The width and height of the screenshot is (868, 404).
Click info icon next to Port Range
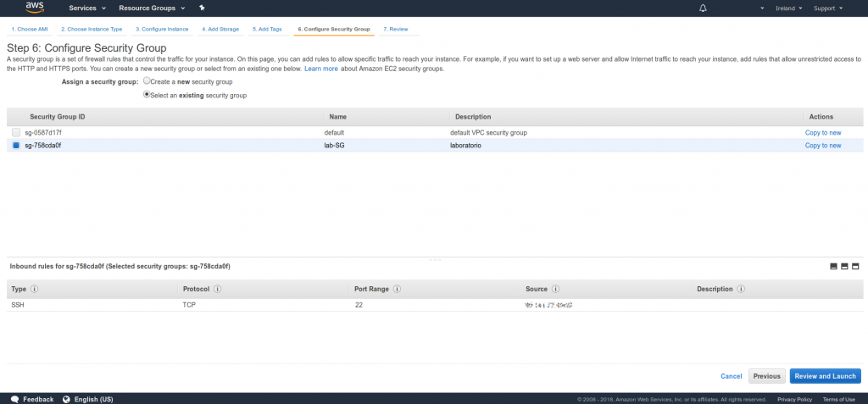click(398, 289)
